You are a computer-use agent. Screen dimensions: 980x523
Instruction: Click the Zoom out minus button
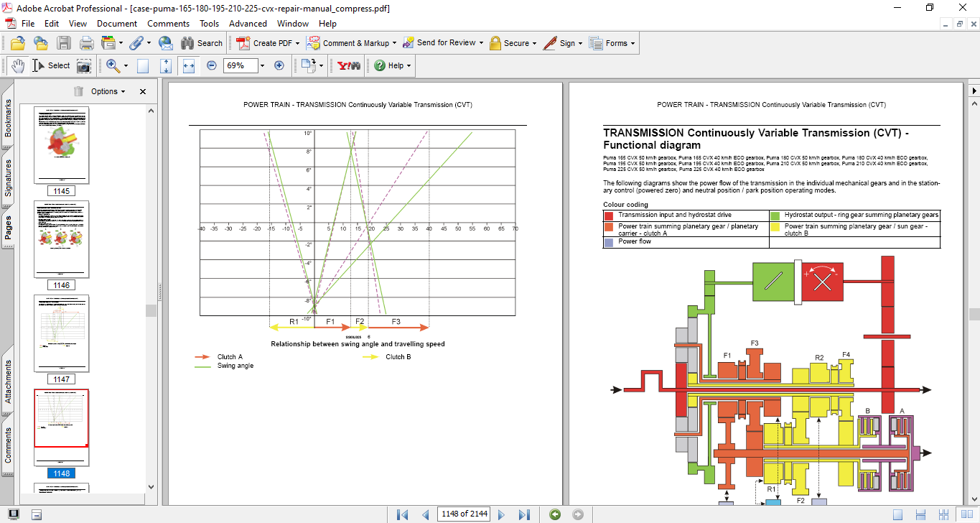pos(212,65)
